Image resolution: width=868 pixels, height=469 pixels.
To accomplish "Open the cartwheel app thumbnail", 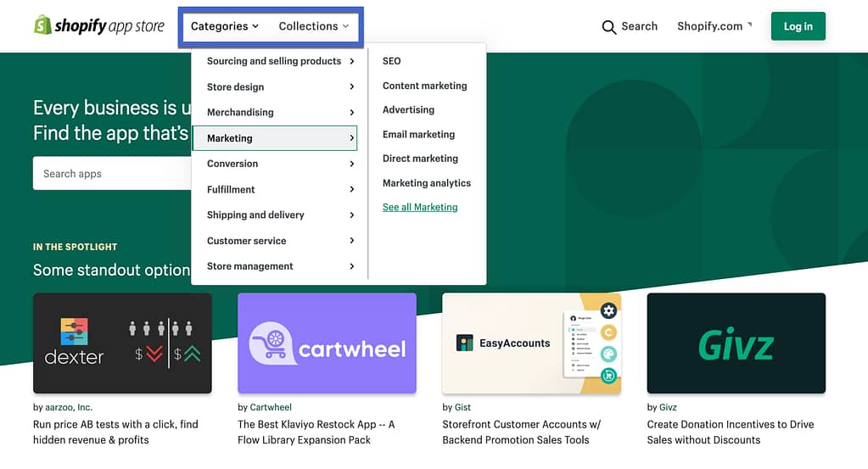I will [327, 343].
